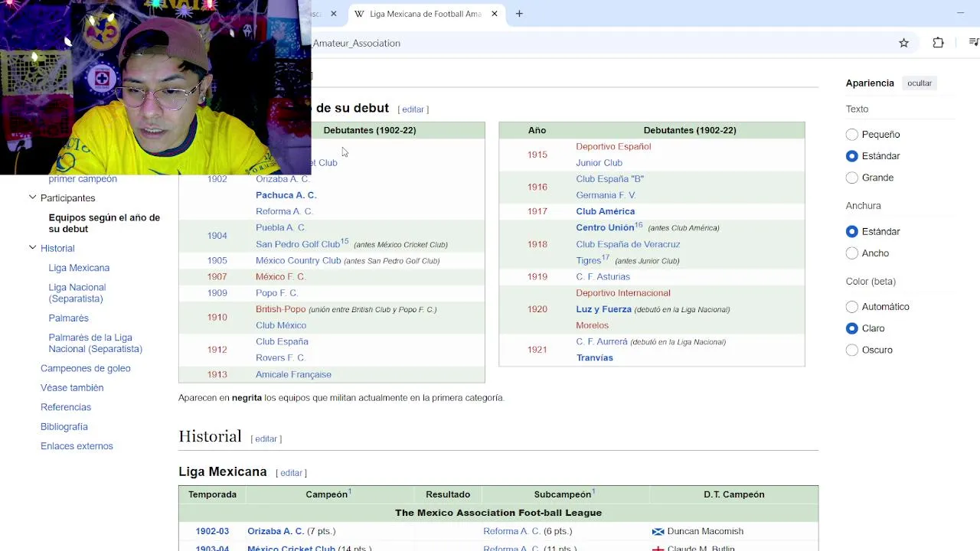Select Estándar width option

tap(852, 231)
